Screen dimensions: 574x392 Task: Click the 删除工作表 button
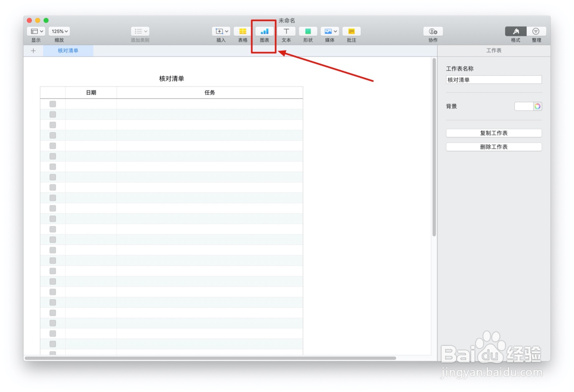(494, 147)
